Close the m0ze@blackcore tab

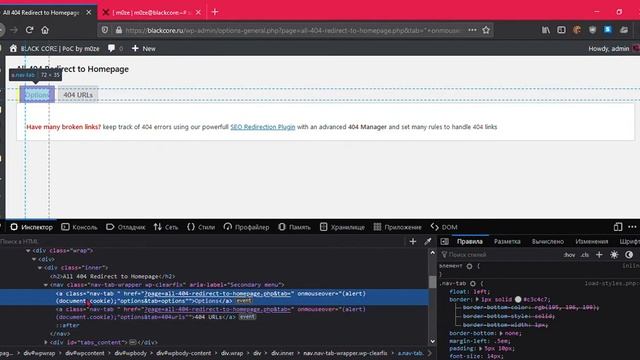point(198,13)
